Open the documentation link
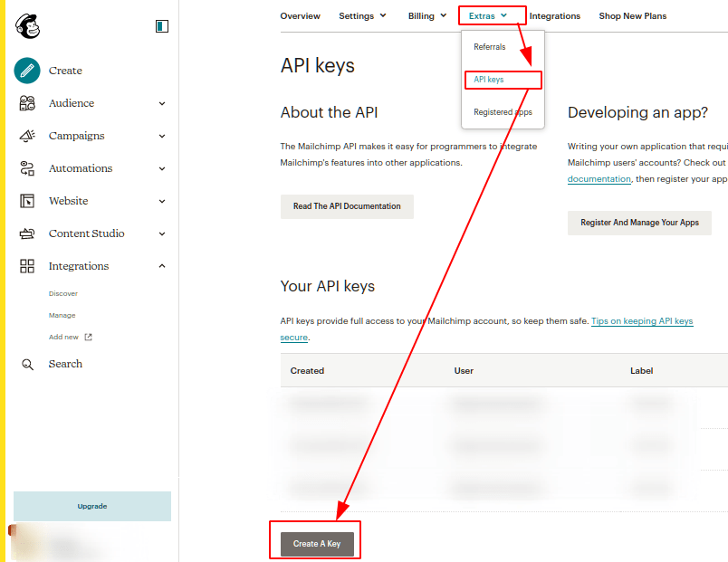 [599, 179]
